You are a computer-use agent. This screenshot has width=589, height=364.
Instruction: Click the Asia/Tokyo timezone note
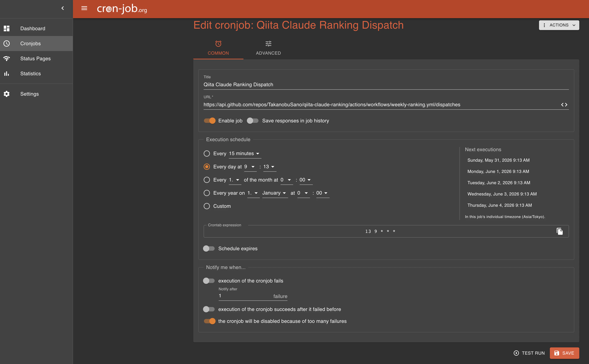505,217
